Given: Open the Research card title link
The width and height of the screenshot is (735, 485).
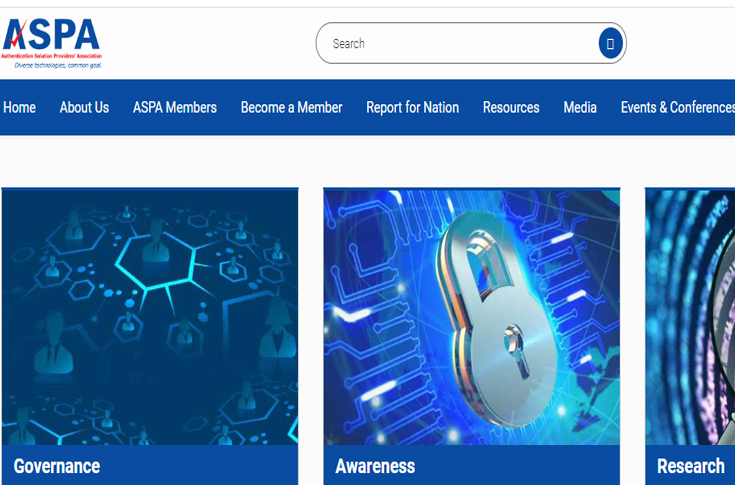Looking at the screenshot, I should [x=690, y=466].
